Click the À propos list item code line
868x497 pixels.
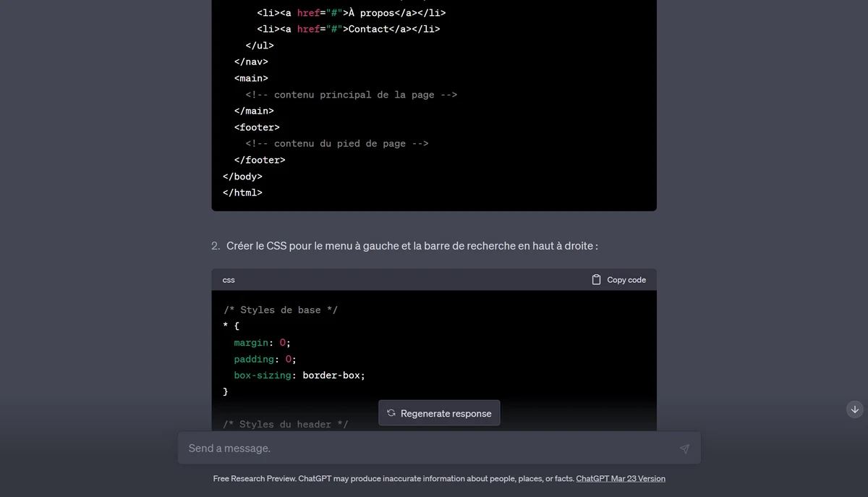(351, 12)
